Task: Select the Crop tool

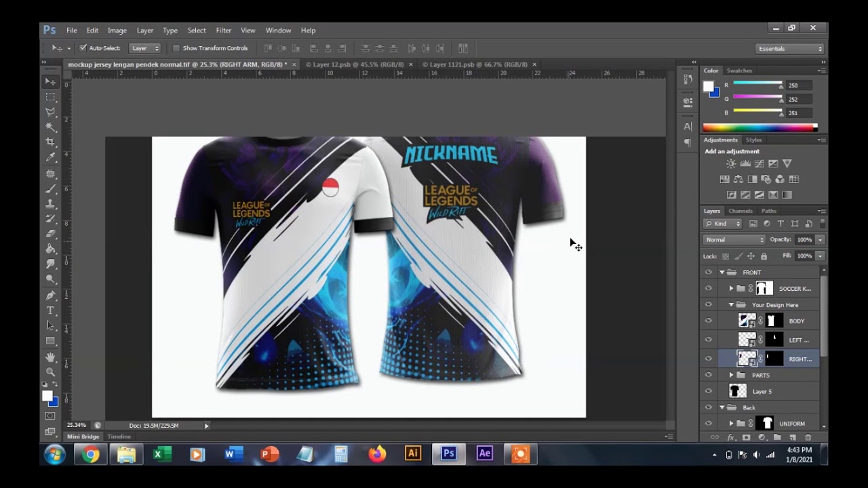Action: tap(51, 142)
